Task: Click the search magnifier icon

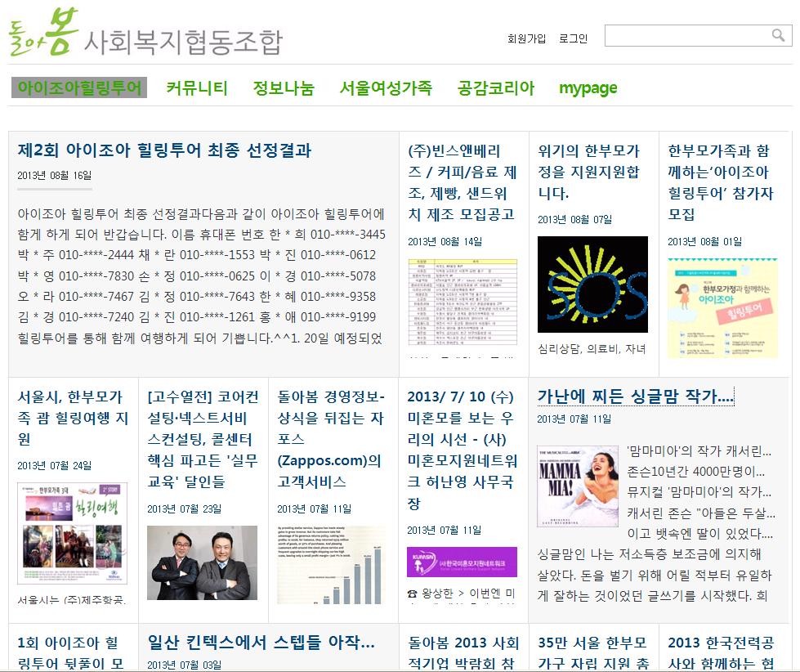Action: tap(778, 35)
